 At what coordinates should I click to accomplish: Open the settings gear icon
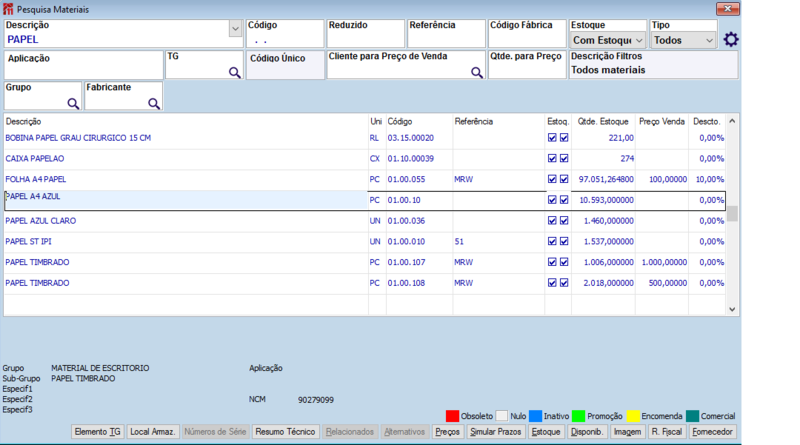tap(731, 39)
